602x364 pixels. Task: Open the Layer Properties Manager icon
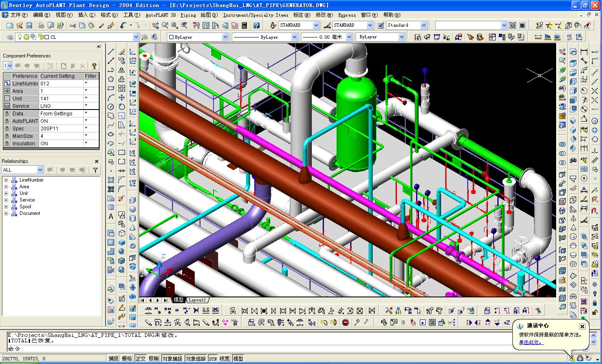tap(10, 37)
